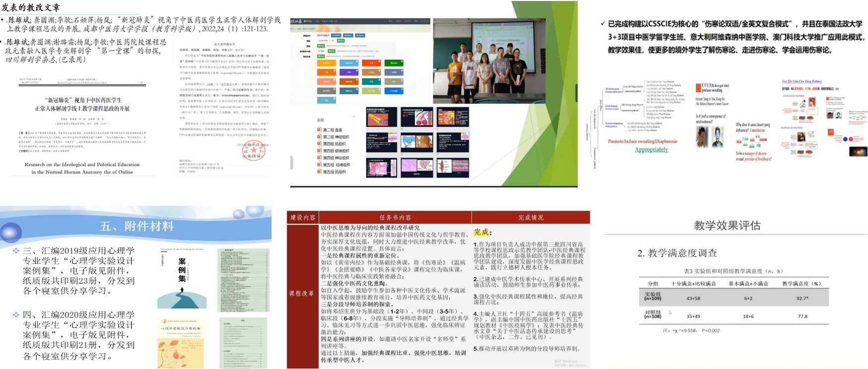The image size is (868, 369).
Task: Click the 35+49 table cell
Action: [x=693, y=316]
